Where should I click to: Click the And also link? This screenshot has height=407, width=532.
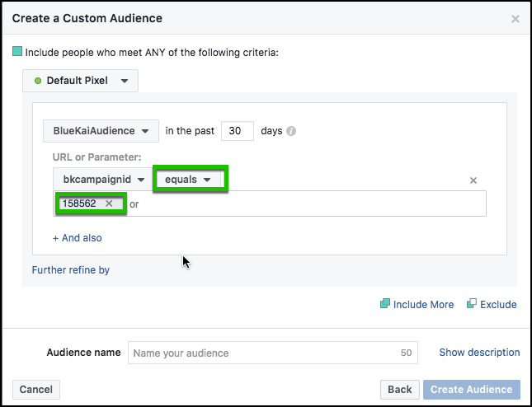(x=78, y=238)
